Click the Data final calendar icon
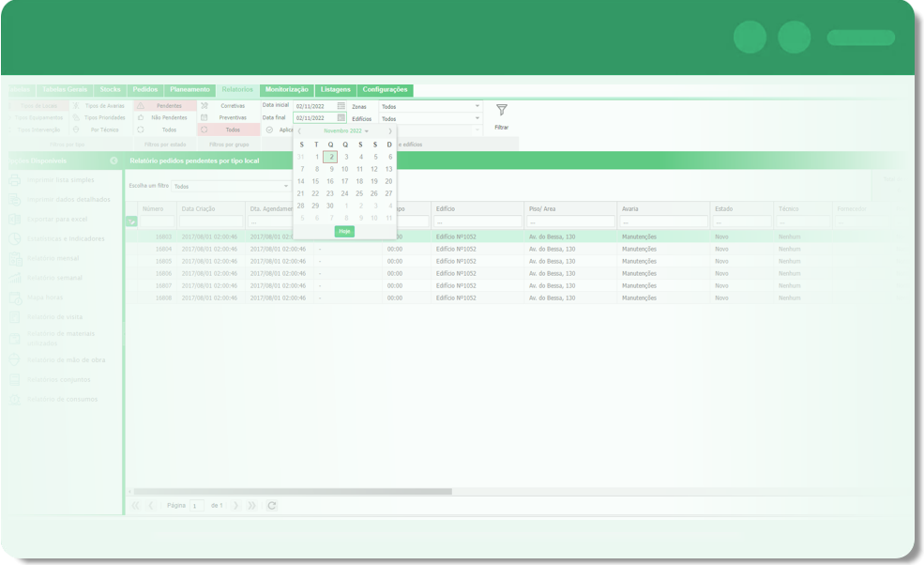 (341, 118)
